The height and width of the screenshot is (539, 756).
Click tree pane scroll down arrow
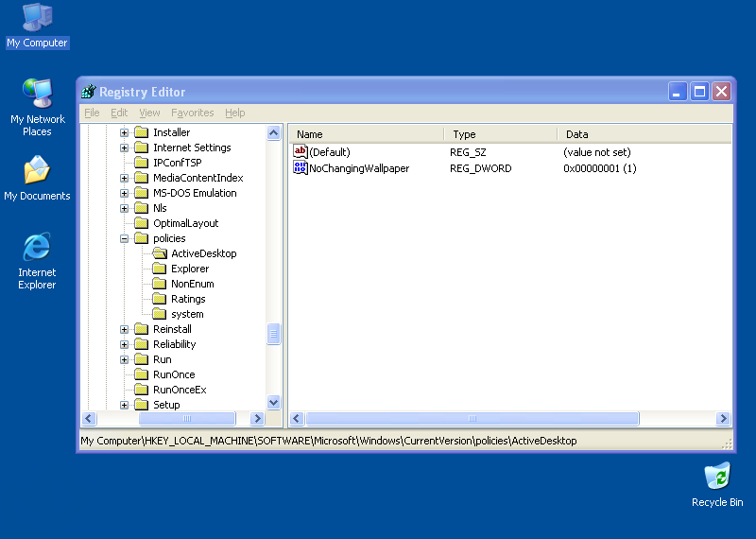tap(273, 402)
